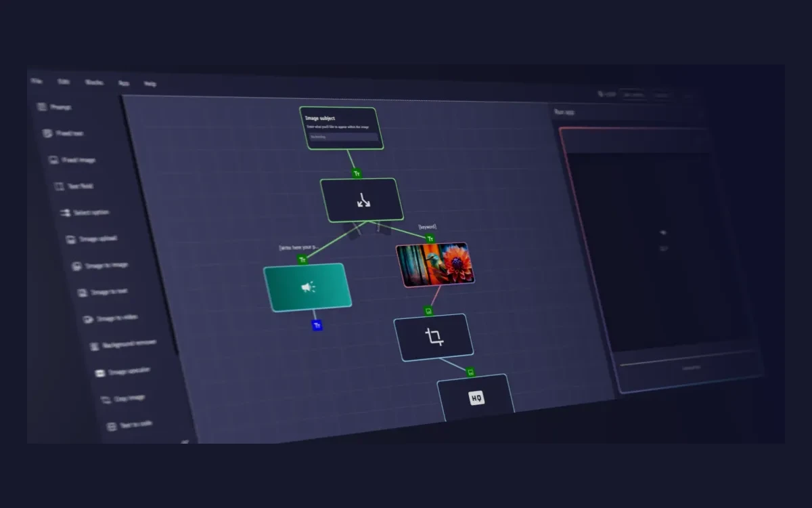
Task: Select the Image to video block icon
Action: point(89,318)
